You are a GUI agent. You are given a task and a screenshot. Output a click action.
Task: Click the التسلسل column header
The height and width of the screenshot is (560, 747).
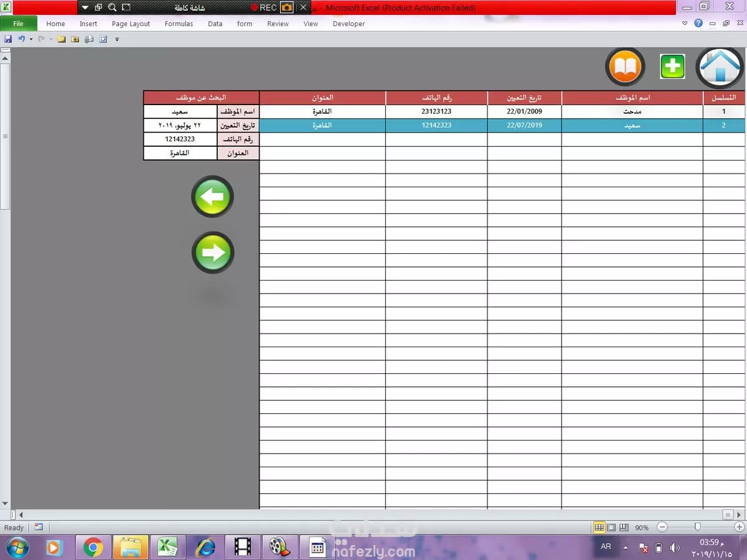coord(723,98)
